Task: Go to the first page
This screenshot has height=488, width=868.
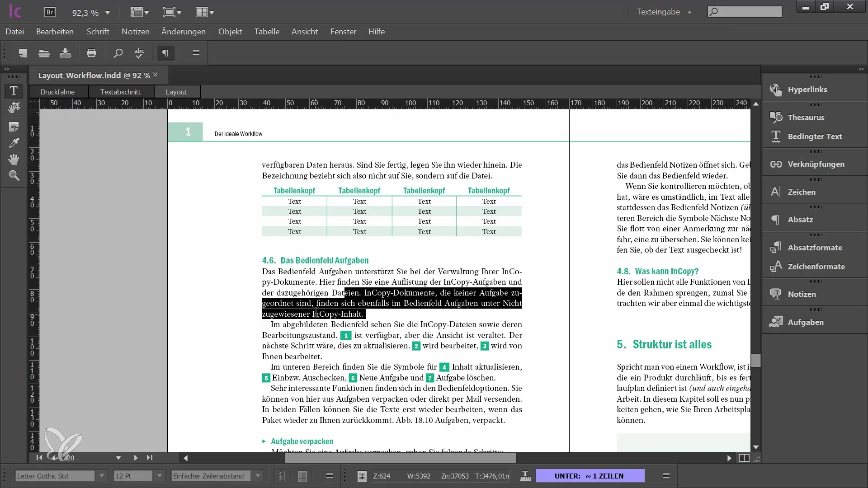Action: [39, 458]
